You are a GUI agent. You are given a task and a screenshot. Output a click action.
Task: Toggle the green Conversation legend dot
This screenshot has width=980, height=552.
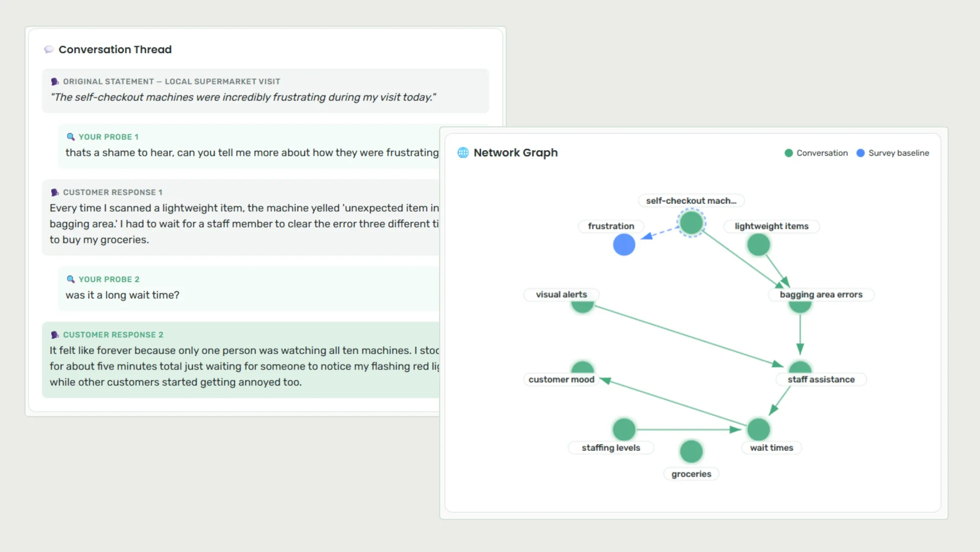point(788,153)
